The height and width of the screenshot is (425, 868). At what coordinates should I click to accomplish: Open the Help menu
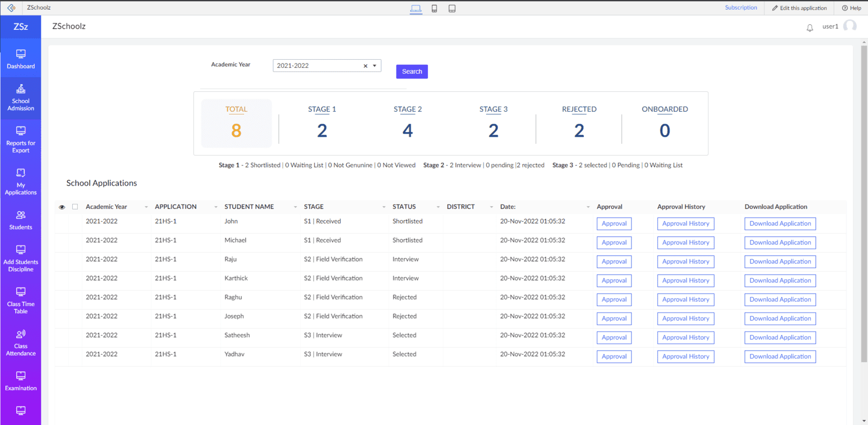coord(852,8)
